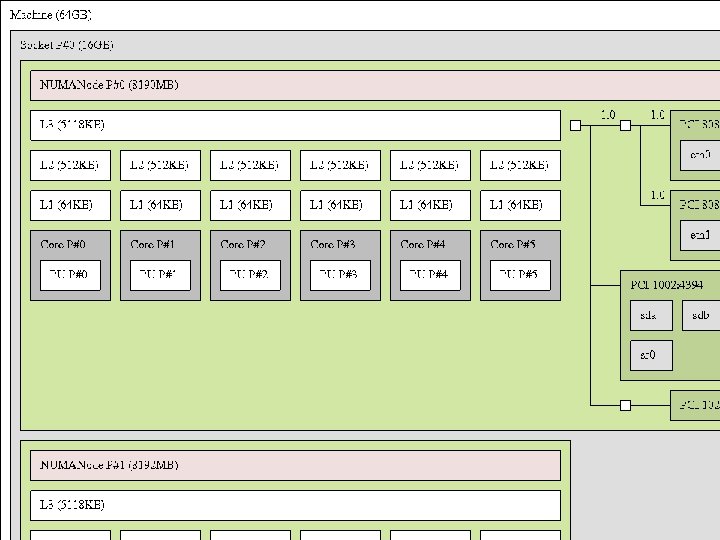
Task: Click the L2 (512KB) box above Core P#1
Action: [160, 165]
